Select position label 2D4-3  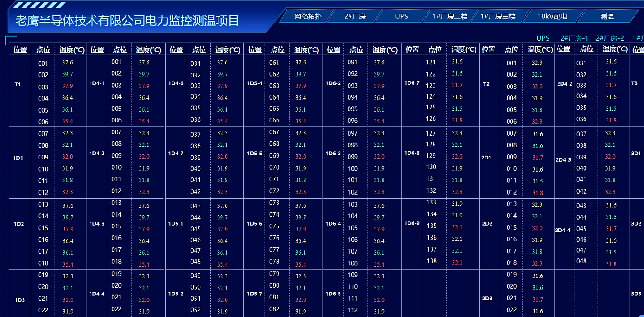point(563,159)
